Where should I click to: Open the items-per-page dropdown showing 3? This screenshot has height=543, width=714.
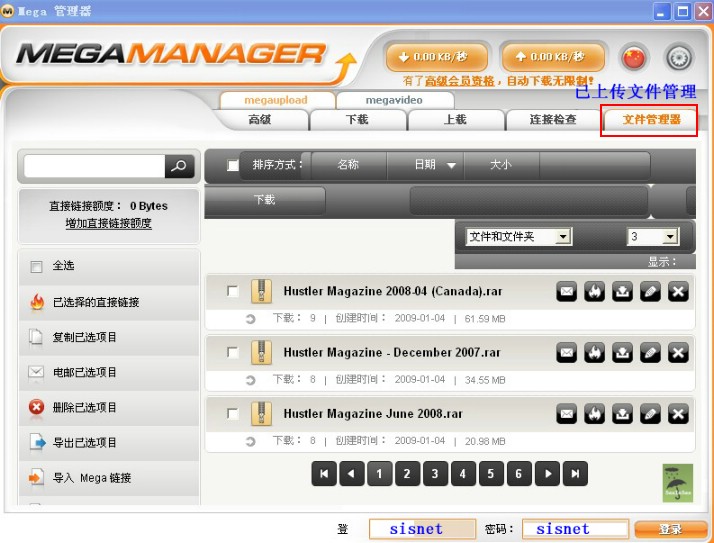(653, 236)
